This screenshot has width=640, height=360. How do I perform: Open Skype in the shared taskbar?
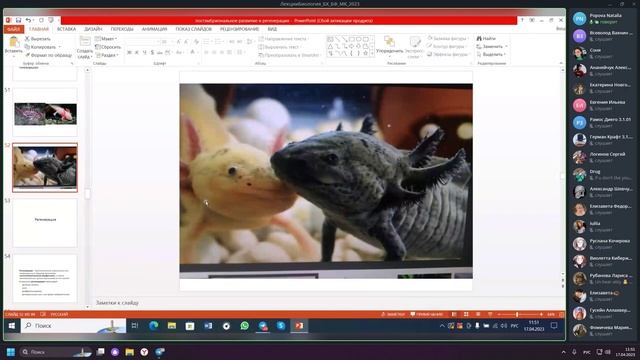[x=281, y=326]
